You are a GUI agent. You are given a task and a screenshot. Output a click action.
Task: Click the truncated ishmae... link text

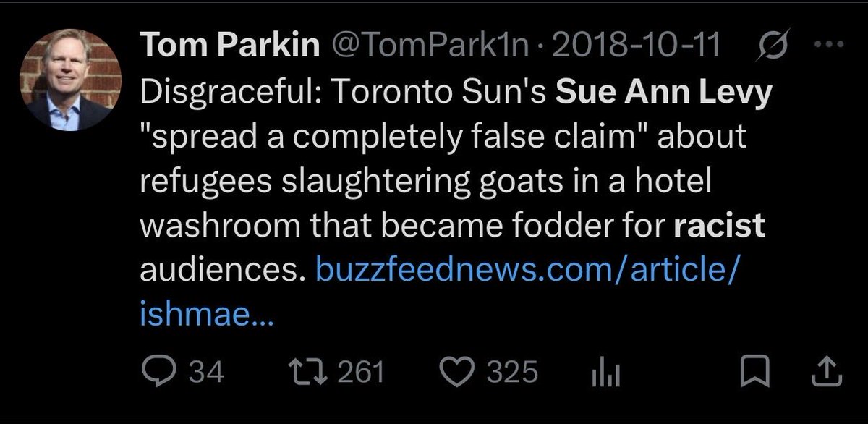click(x=207, y=315)
